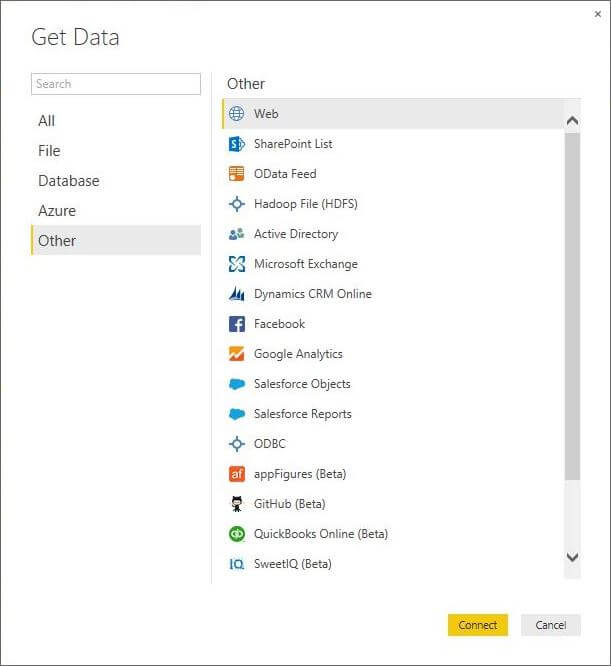611x666 pixels.
Task: Click the Dynamics CRM Online icon
Action: pyautogui.click(x=237, y=294)
